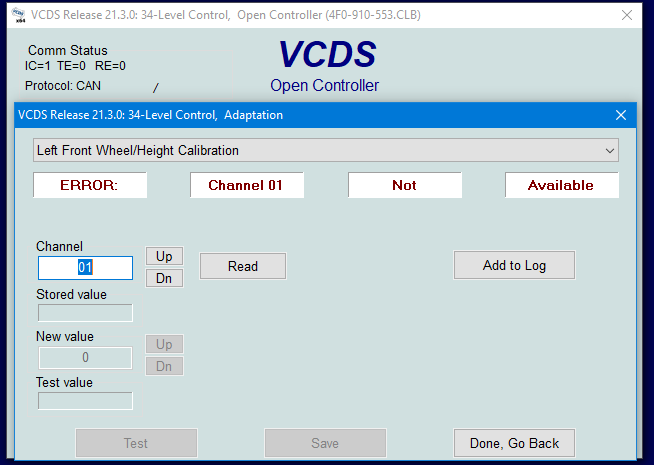Click the Up button beside New value
This screenshot has width=654, height=465.
(164, 344)
